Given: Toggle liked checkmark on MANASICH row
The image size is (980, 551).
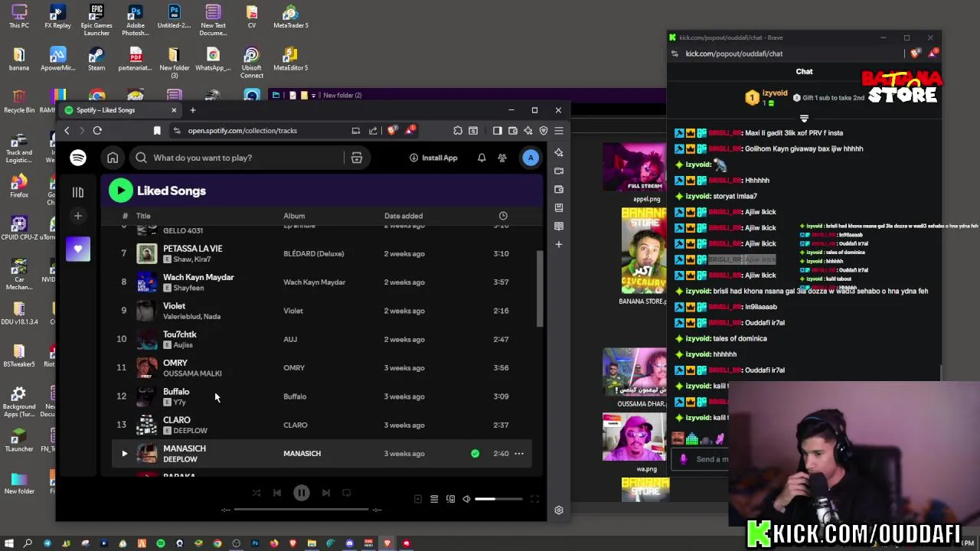Looking at the screenshot, I should (x=475, y=454).
